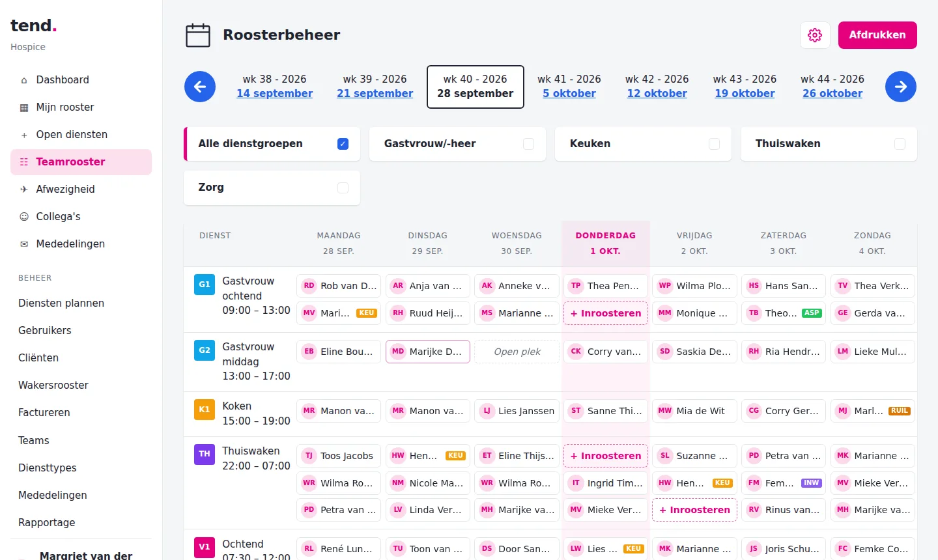The height and width of the screenshot is (560, 938).
Task: Click Lies Janssen in Koken Wednesday
Action: (x=517, y=411)
